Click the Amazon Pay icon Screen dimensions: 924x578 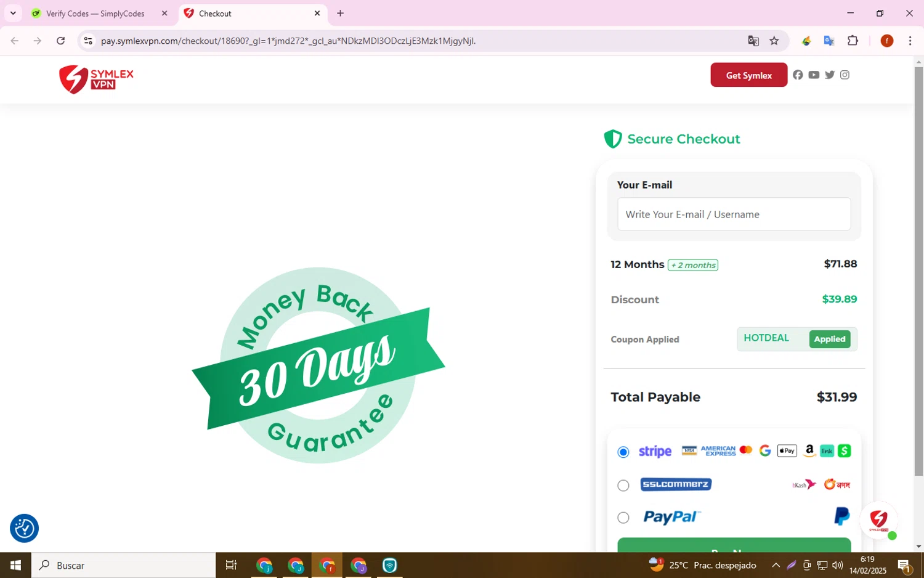pos(809,451)
